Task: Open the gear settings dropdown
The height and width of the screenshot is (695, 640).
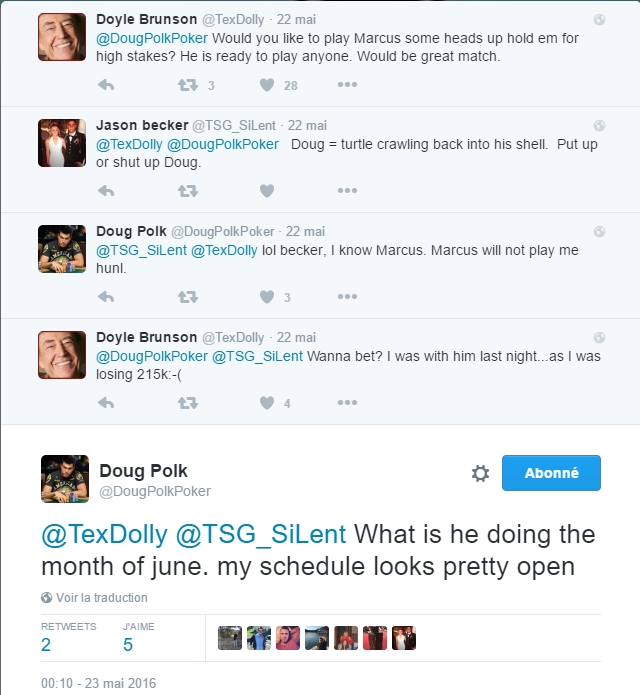Action: click(x=479, y=473)
